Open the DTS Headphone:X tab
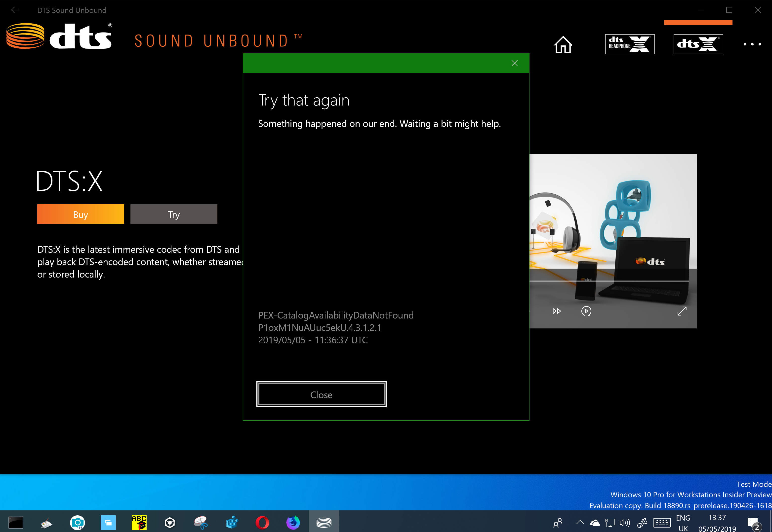This screenshot has height=532, width=772. tap(630, 44)
